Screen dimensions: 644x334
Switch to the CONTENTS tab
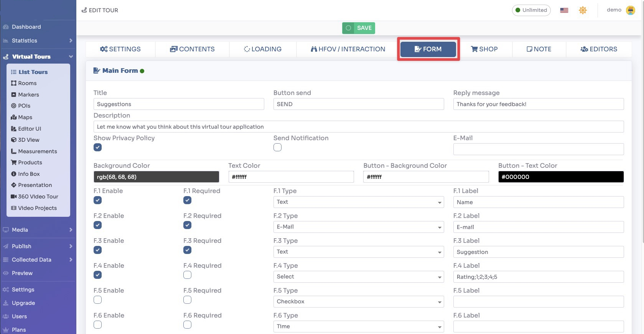192,49
